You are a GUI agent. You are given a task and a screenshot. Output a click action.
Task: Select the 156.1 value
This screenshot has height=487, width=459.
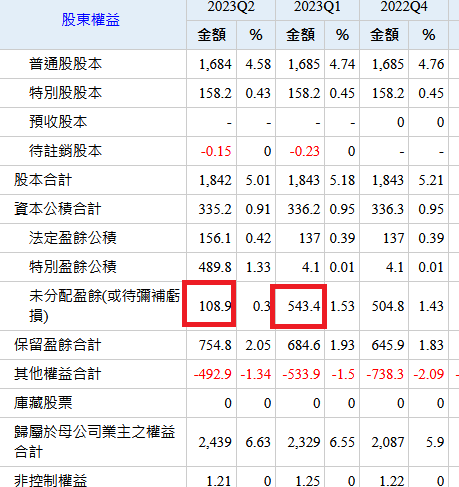[215, 238]
